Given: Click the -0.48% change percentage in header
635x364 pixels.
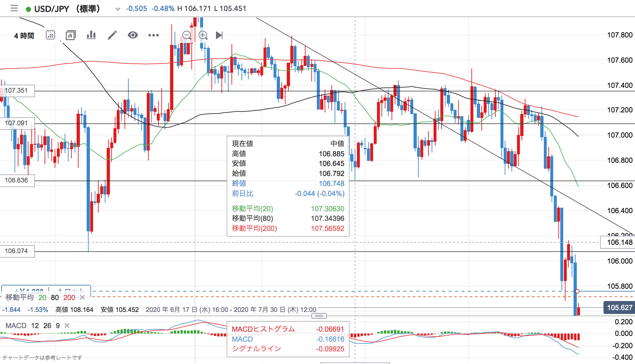Looking at the screenshot, I should (163, 9).
